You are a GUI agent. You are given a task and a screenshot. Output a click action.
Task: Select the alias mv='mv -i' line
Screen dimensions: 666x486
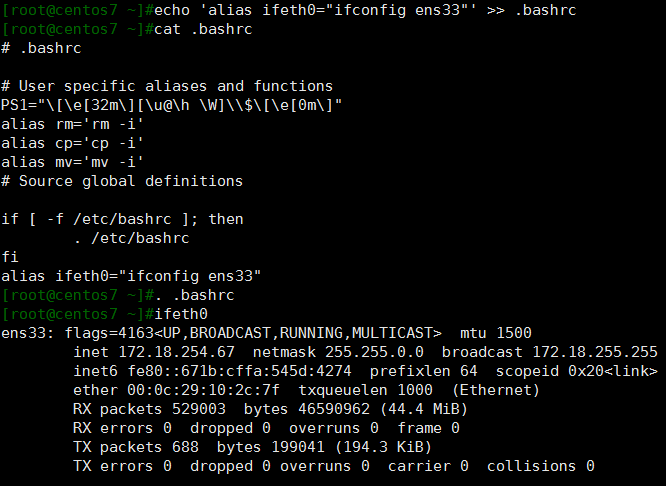pyautogui.click(x=72, y=162)
